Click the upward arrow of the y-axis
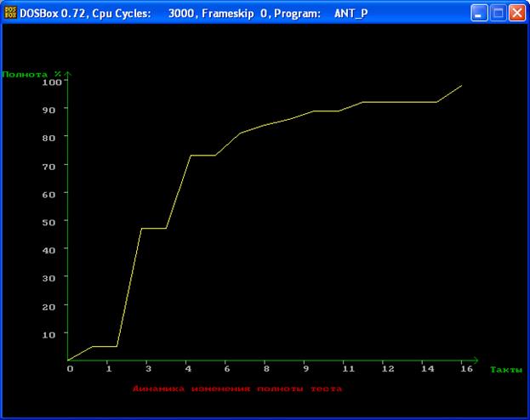Image resolution: width=530 pixels, height=420 pixels. click(68, 74)
